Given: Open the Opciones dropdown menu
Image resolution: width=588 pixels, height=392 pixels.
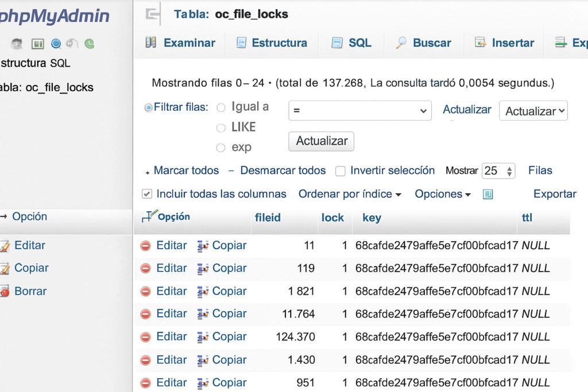Looking at the screenshot, I should click(x=442, y=195).
